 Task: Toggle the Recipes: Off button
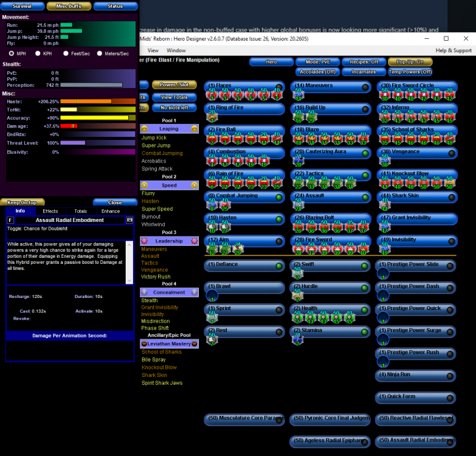364,62
